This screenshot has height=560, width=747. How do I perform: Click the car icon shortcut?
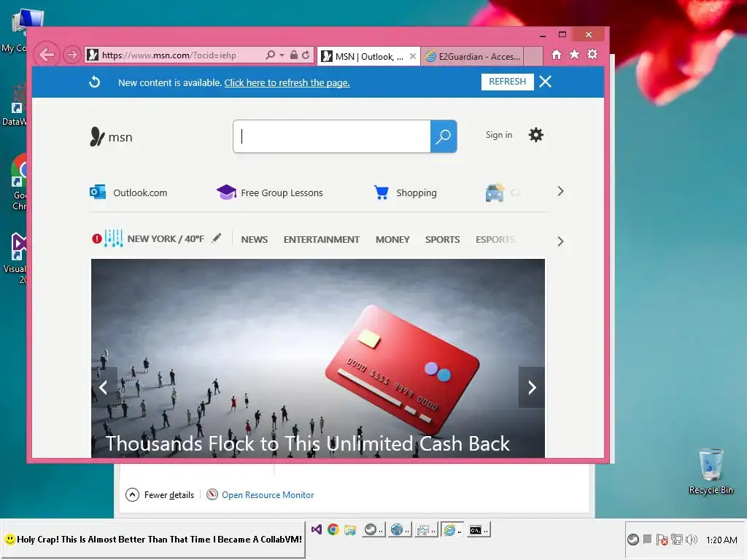tap(495, 192)
